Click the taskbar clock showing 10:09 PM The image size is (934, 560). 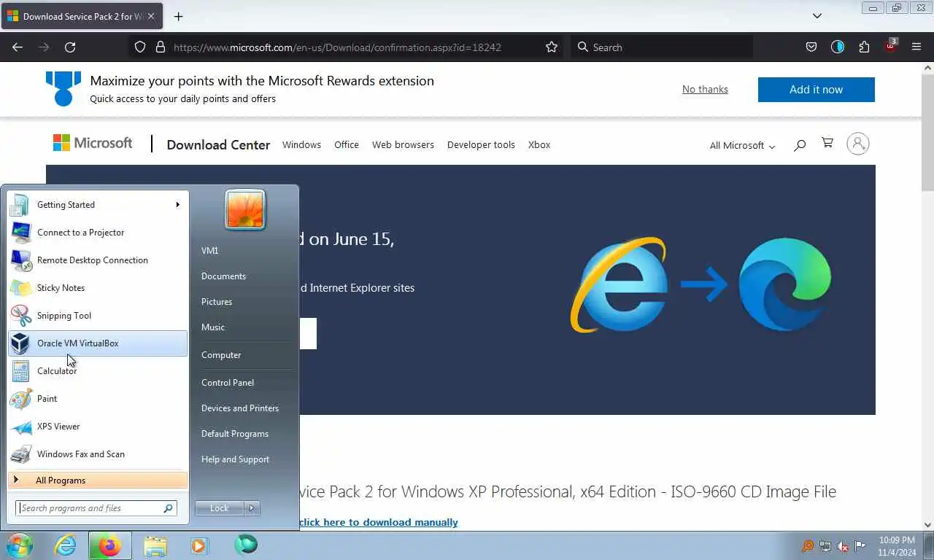(897, 546)
